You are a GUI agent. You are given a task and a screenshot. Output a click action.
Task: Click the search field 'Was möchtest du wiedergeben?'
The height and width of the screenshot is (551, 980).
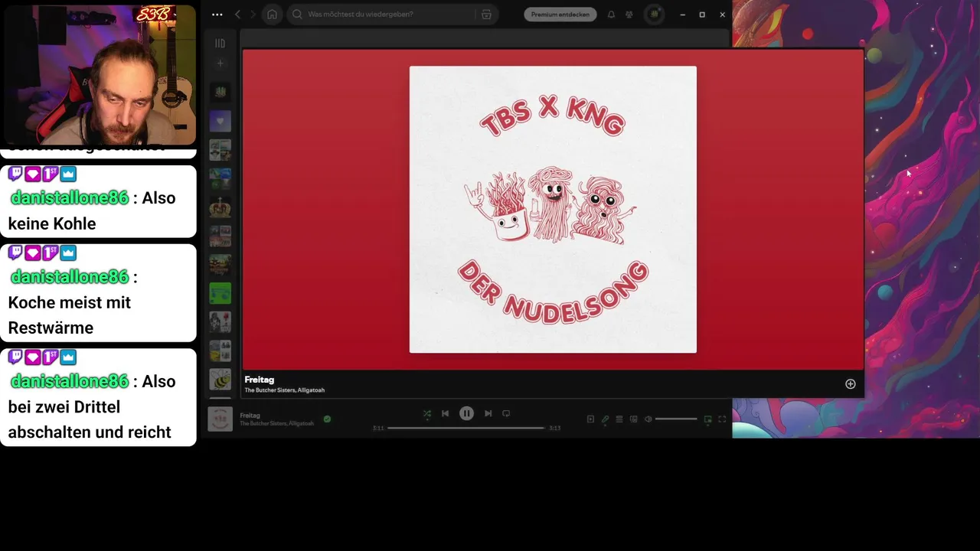tap(393, 15)
